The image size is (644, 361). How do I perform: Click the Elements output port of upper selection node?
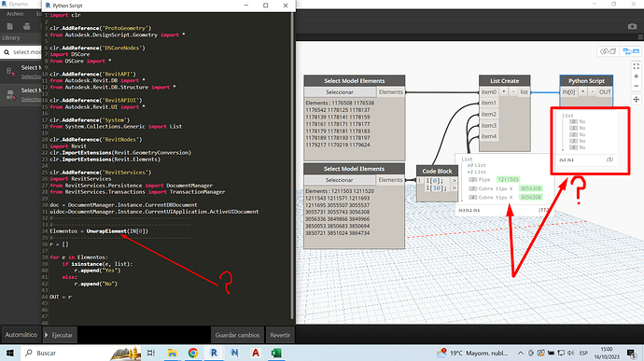(390, 92)
